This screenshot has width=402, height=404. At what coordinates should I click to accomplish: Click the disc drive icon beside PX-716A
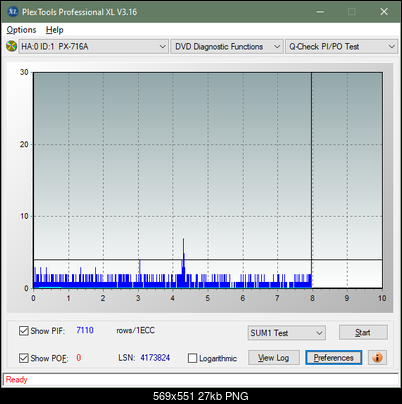pos(11,46)
